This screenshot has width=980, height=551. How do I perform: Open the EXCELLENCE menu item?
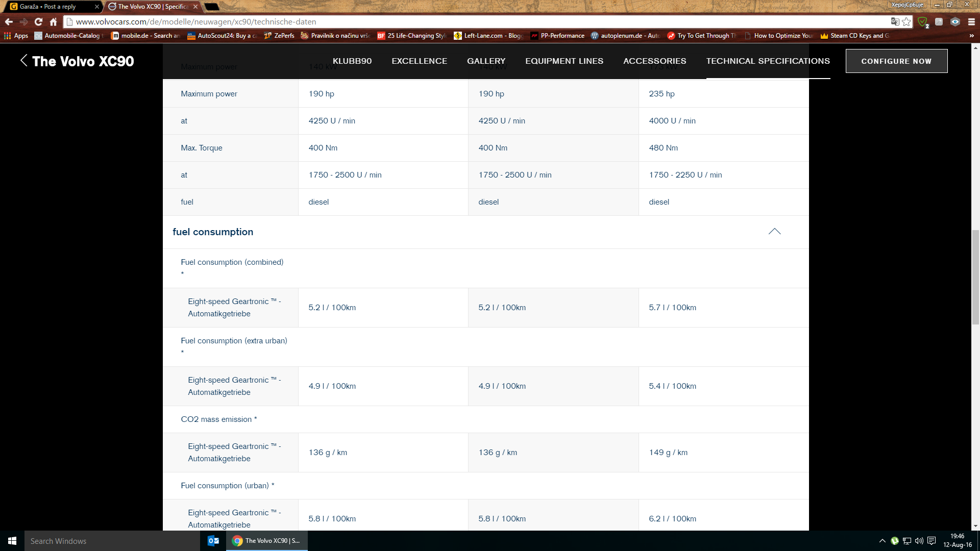point(419,61)
